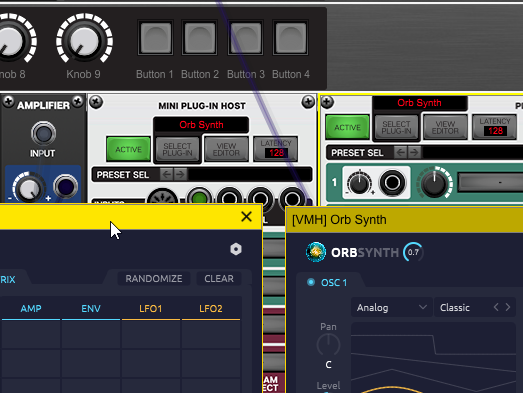Select next preset arrow in Mini Plug-In Host
Viewport: 523px width, 393px height.
pos(180,174)
